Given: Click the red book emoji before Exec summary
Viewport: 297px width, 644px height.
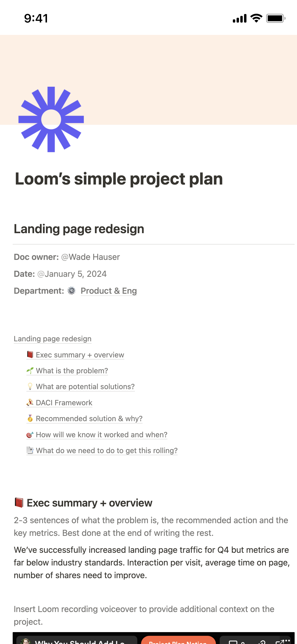Looking at the screenshot, I should (x=30, y=355).
